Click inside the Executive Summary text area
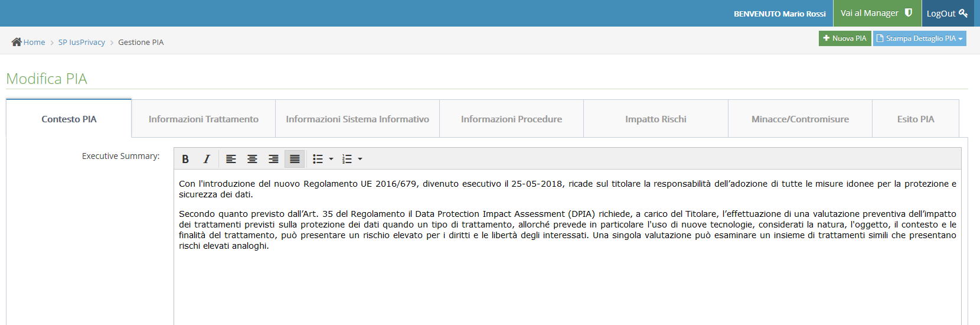 567,247
